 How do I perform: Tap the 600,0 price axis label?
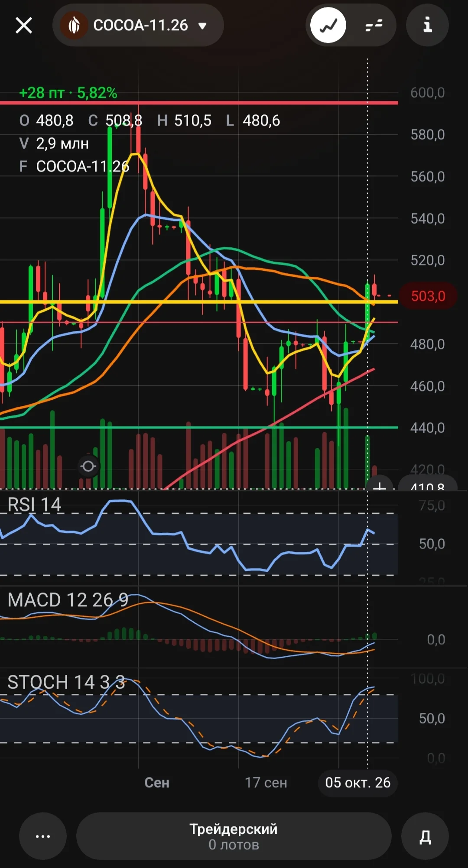tap(428, 93)
